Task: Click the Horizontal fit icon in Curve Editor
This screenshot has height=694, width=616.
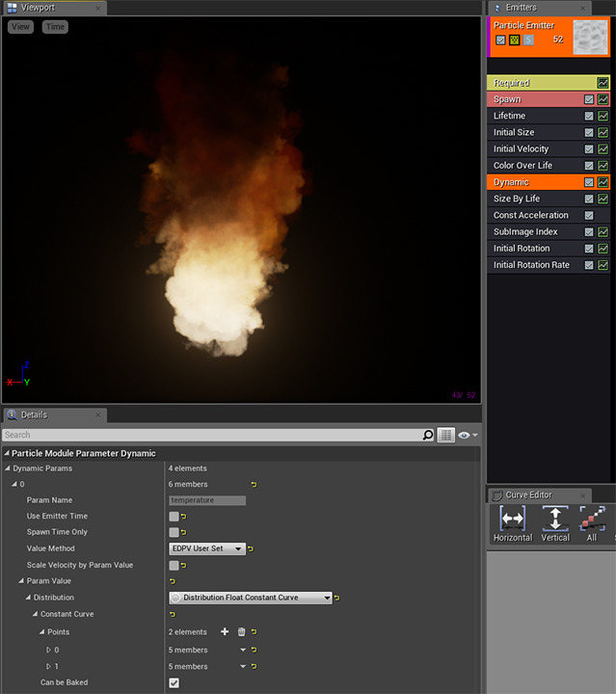Action: click(x=512, y=519)
